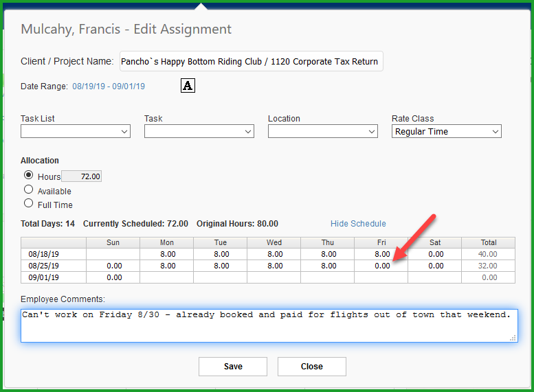The image size is (534, 392).
Task: Select Tuesday hours cell in 08/25/19 row
Action: click(221, 266)
